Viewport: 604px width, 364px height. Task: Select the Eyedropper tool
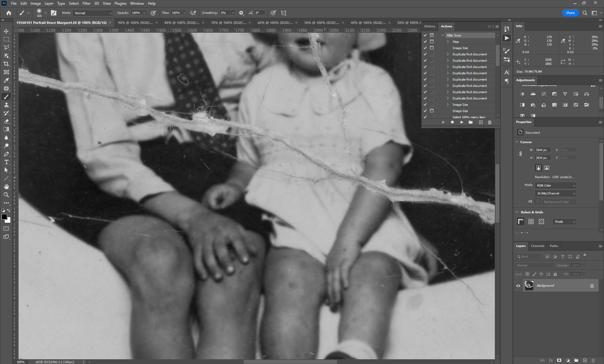[6, 80]
